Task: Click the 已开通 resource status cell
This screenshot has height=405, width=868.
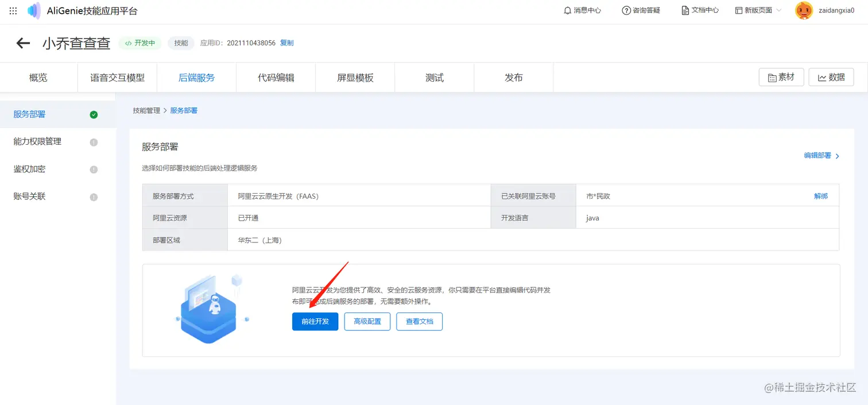Action: (359, 218)
